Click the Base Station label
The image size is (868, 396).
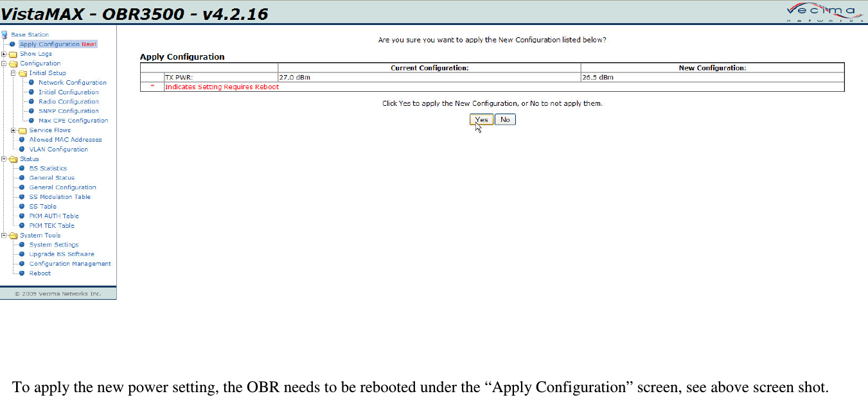coord(30,35)
